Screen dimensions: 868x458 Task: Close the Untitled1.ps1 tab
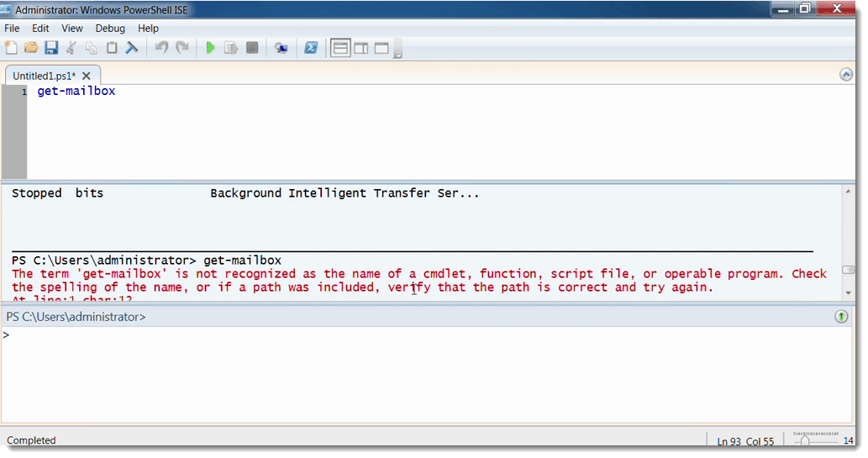[87, 76]
